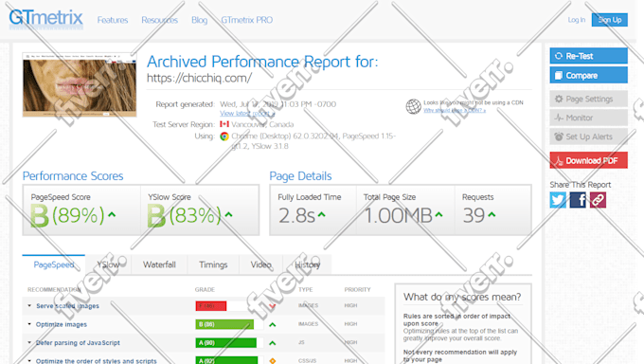Click the Compare button
Screen dimensions: 644x364
[588, 75]
